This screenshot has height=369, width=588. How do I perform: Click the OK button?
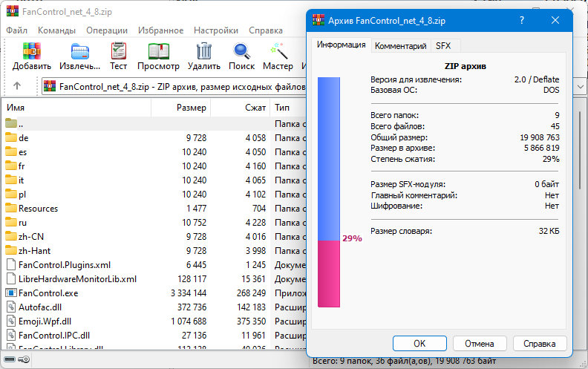pyautogui.click(x=419, y=344)
